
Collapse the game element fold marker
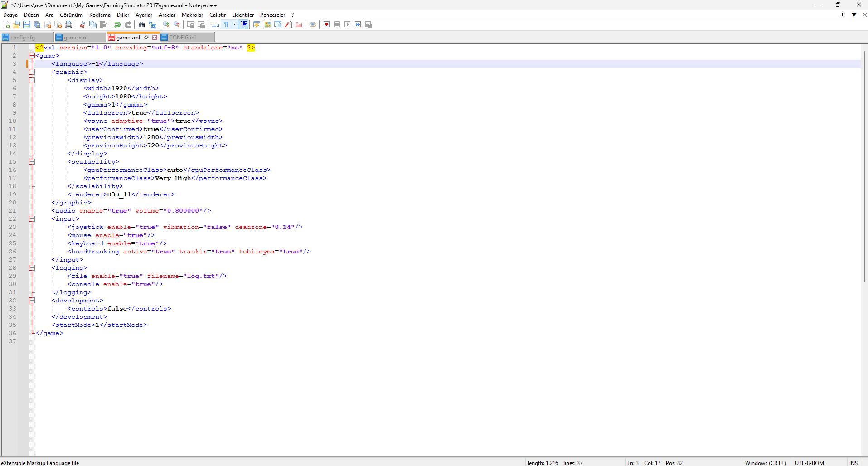click(32, 56)
